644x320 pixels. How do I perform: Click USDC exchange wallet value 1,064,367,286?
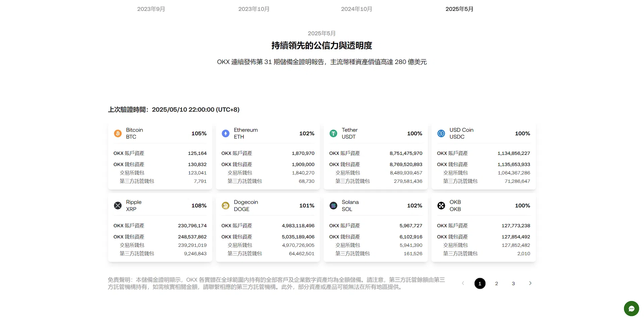point(514,173)
